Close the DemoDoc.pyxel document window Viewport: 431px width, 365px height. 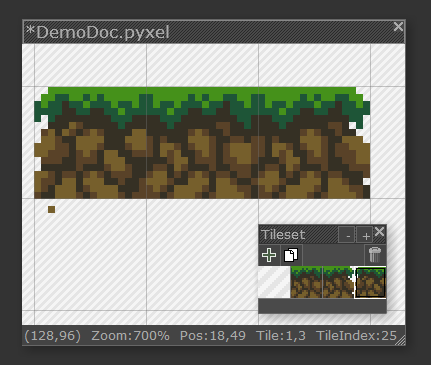pyautogui.click(x=398, y=27)
